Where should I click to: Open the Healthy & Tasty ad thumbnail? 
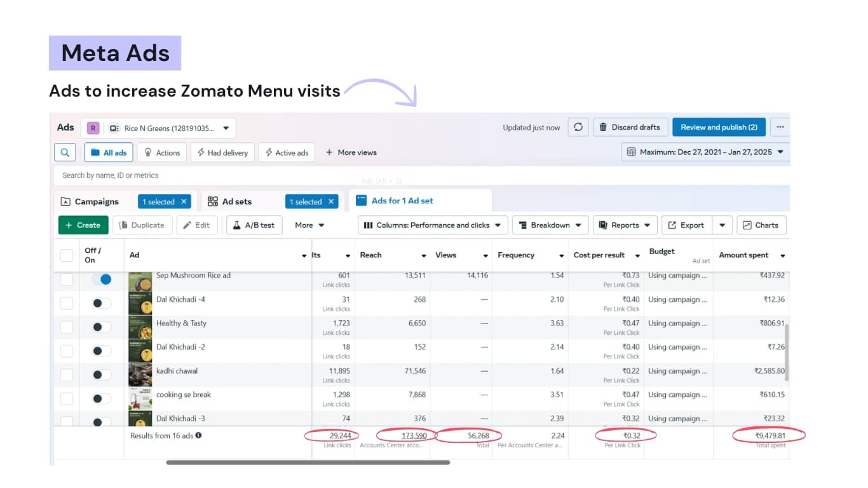tap(140, 327)
